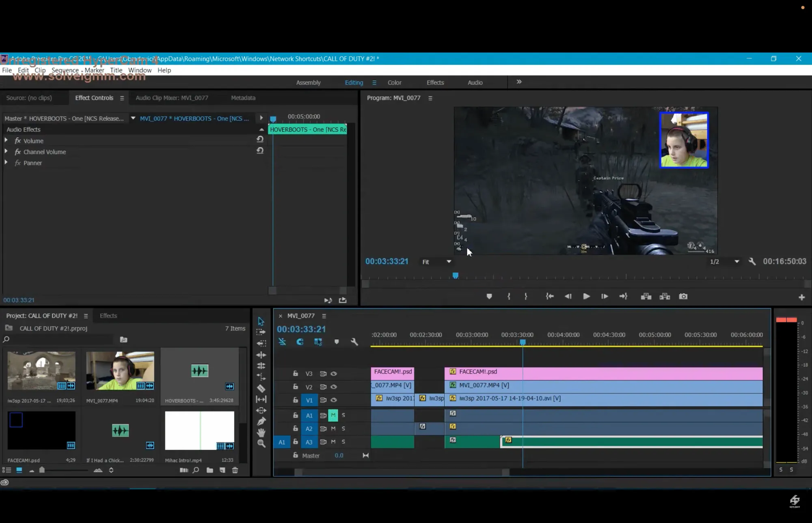Click the Add Marker button in Program monitor
Viewport: 812px width, 523px height.
(x=489, y=297)
